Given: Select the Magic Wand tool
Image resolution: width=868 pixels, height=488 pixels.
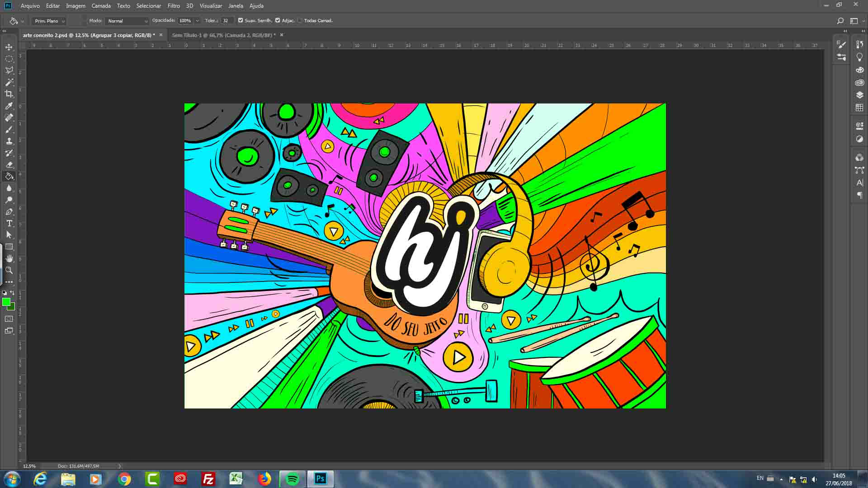Looking at the screenshot, I should [9, 82].
